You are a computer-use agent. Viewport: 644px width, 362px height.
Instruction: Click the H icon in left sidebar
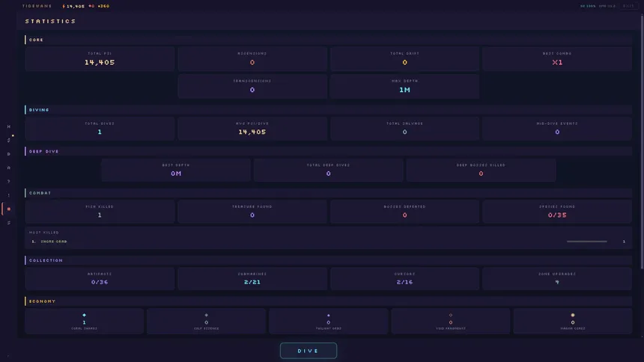9,126
